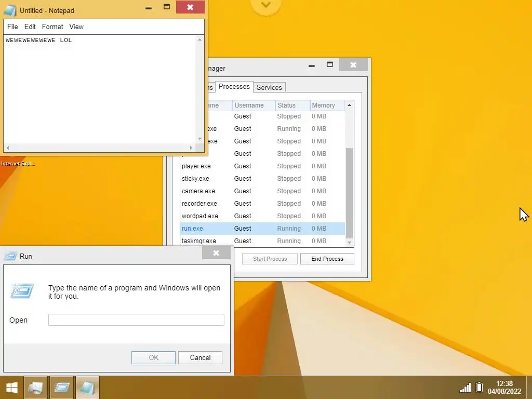Select the Task Manager taskbar icon
This screenshot has width=532, height=399.
[x=36, y=388]
